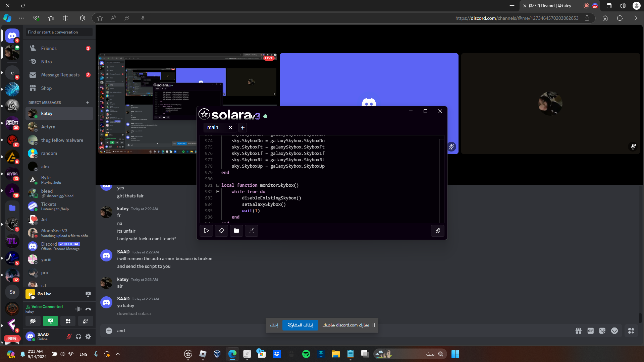Open the yuriii direct message
The height and width of the screenshot is (362, 644).
tap(59, 259)
